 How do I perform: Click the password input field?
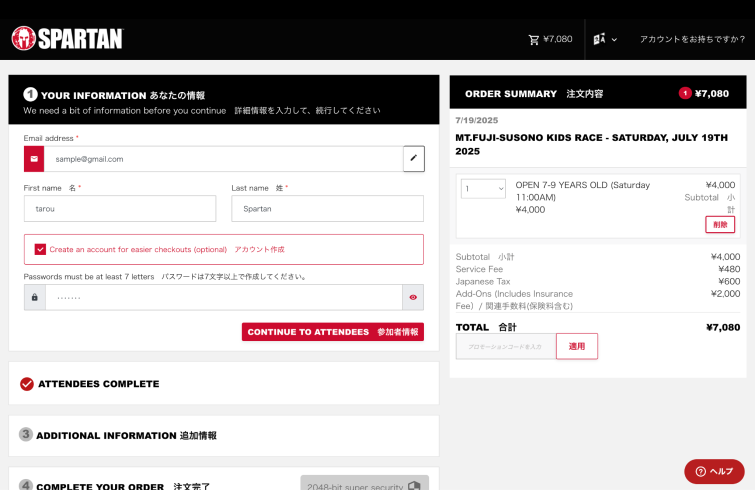tap(224, 297)
